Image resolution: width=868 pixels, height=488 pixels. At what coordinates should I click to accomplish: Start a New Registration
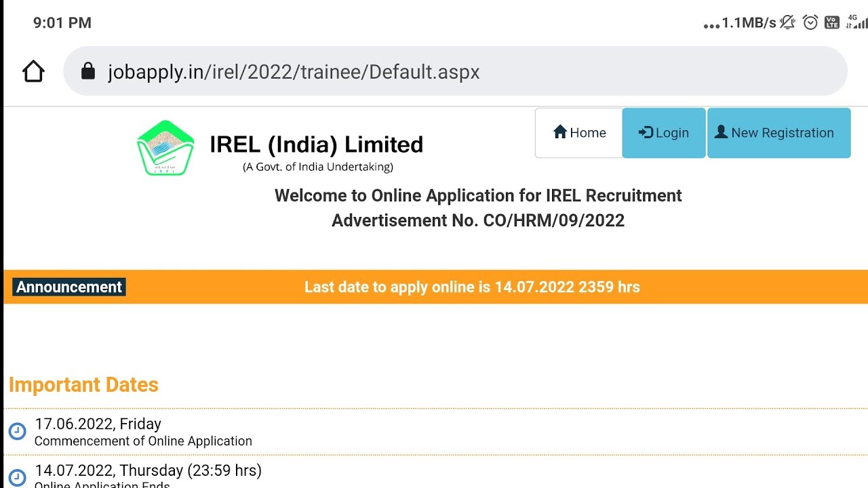(x=779, y=133)
